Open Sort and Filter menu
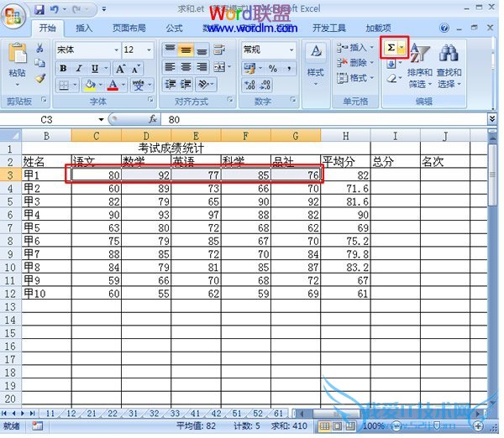The width and height of the screenshot is (504, 438). [419, 66]
